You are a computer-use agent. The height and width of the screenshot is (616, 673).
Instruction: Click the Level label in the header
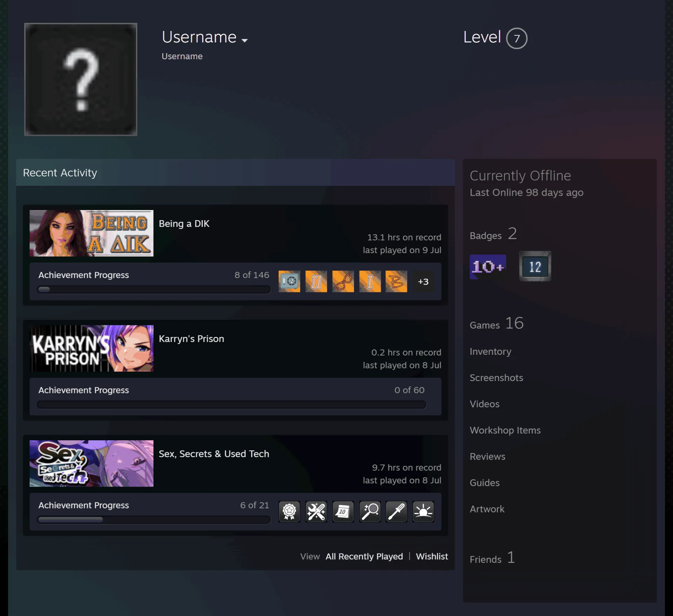pyautogui.click(x=482, y=37)
